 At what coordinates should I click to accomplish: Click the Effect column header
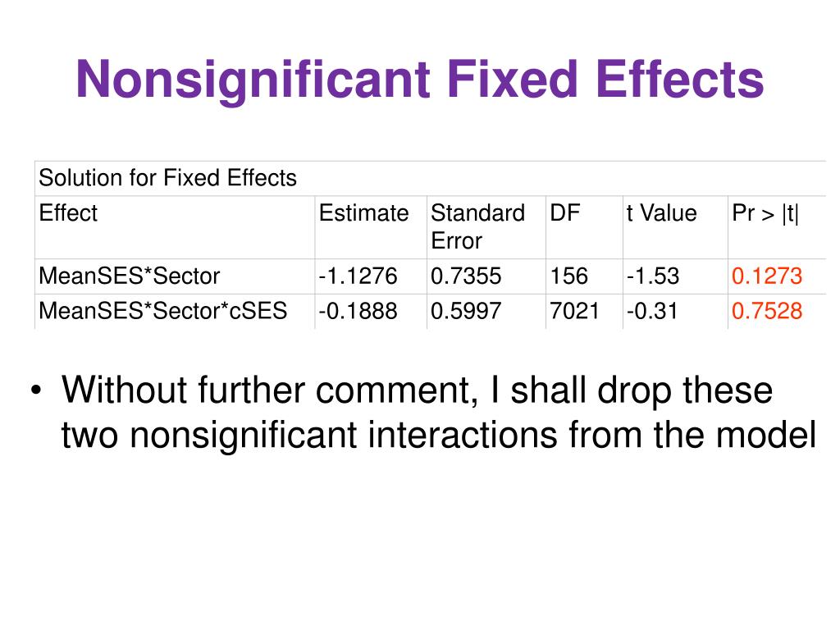point(68,213)
